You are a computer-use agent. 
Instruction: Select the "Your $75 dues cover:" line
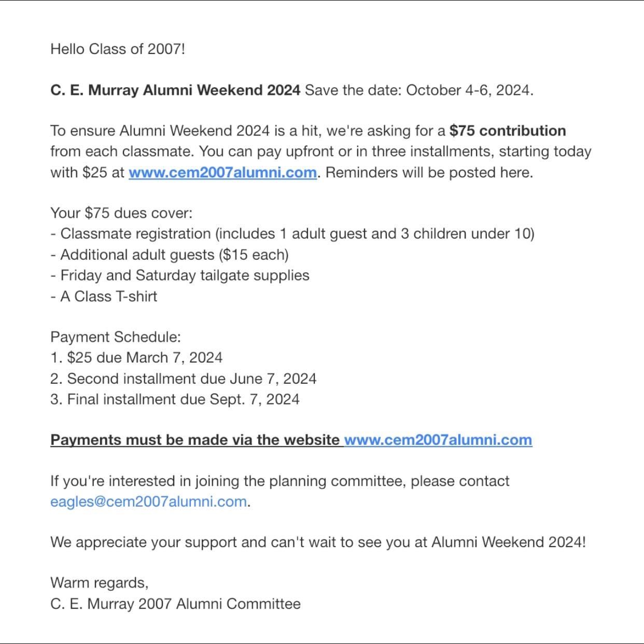pos(121,213)
